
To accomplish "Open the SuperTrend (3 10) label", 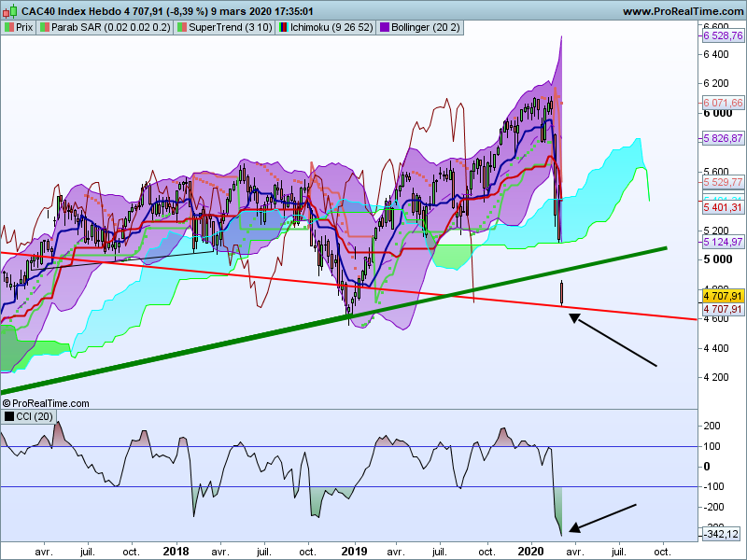I will (x=231, y=28).
